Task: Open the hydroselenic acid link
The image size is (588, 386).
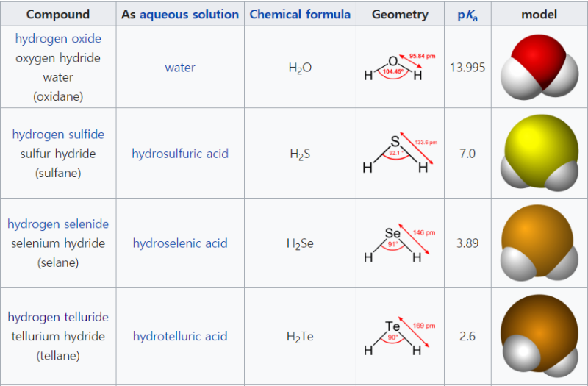Action: point(180,243)
